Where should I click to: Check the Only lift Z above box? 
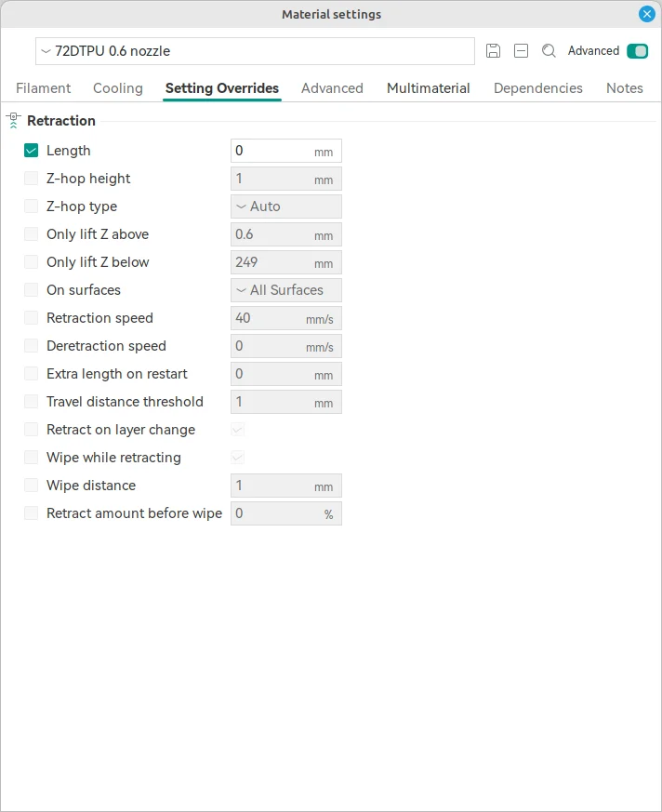point(31,234)
